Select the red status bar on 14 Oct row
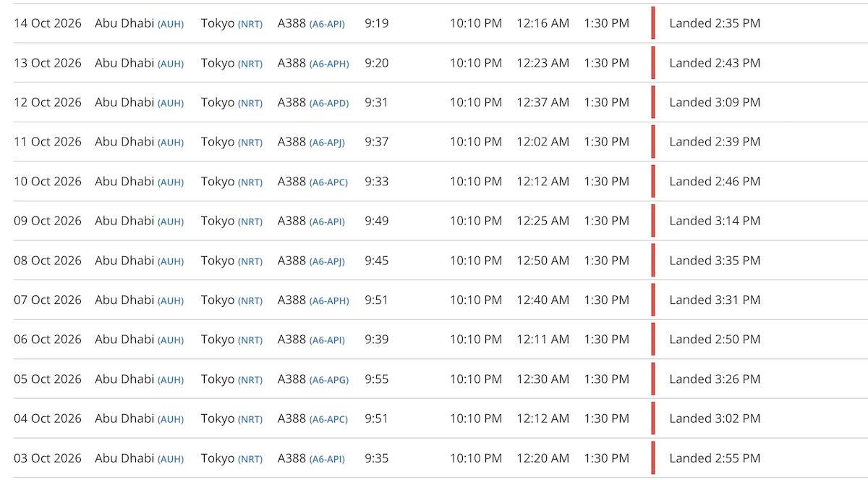The height and width of the screenshot is (480, 868). [x=653, y=23]
